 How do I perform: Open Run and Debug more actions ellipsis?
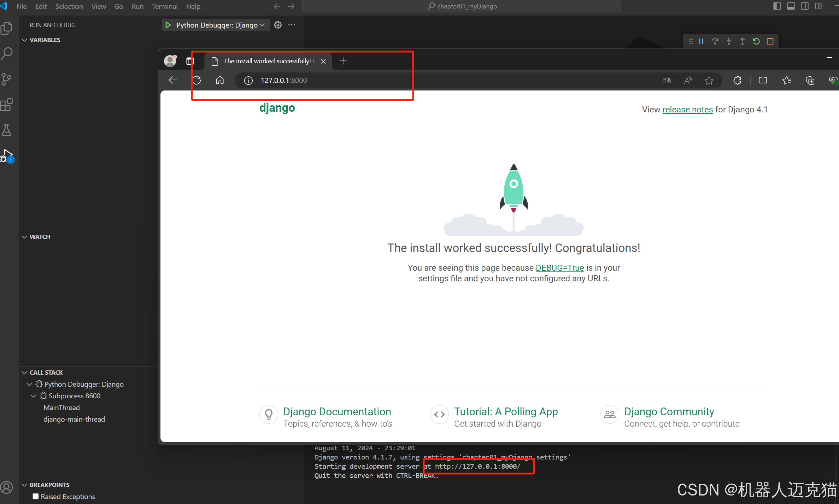(292, 25)
